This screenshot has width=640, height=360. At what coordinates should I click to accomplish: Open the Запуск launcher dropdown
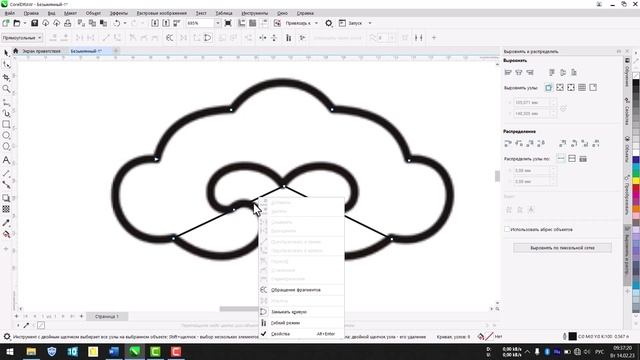coord(370,23)
